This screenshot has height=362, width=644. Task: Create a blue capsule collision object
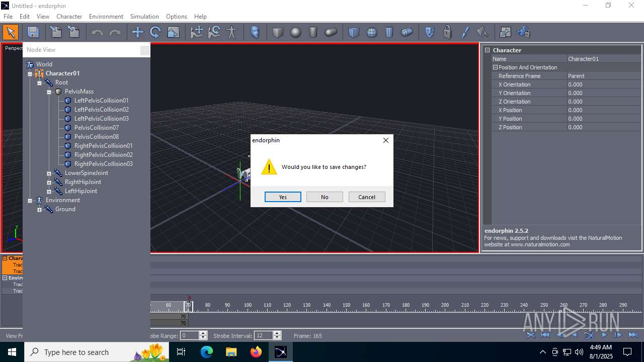pyautogui.click(x=407, y=33)
